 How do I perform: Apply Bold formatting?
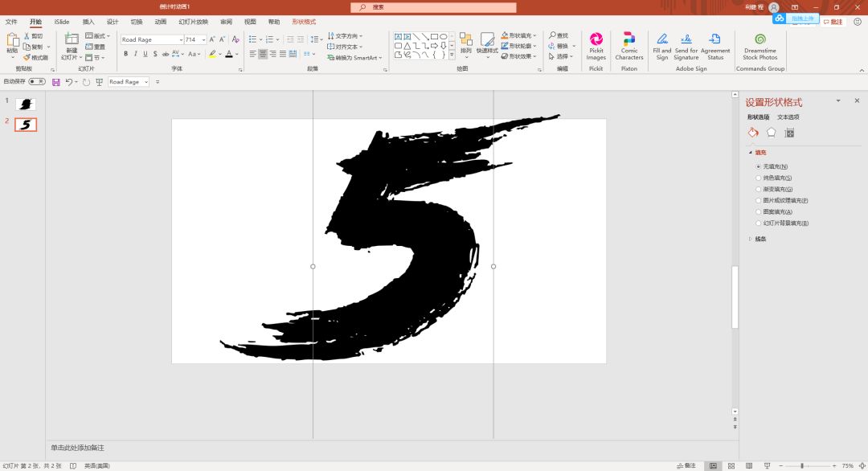(x=125, y=54)
